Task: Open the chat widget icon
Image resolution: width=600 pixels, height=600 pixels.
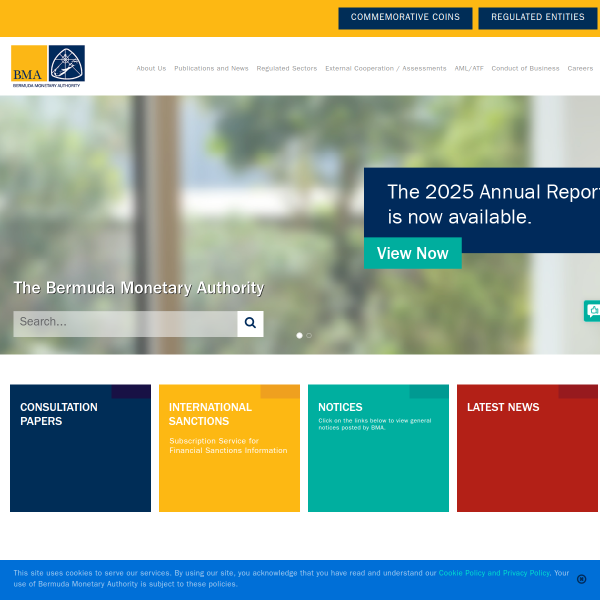Action: click(x=592, y=311)
